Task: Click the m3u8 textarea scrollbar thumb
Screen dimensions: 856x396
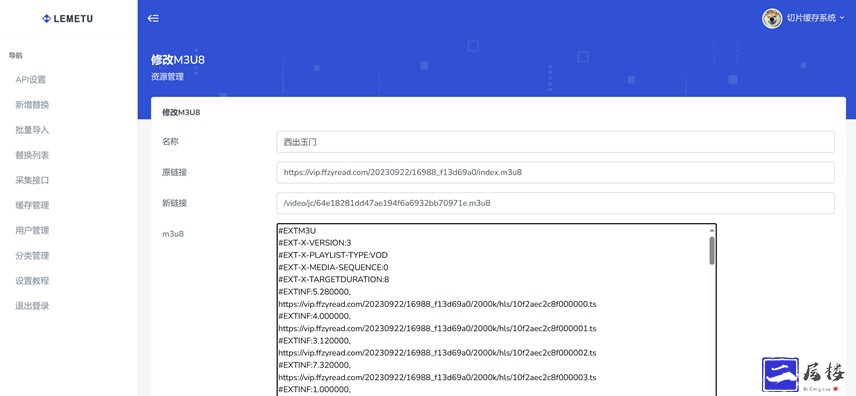Action: click(712, 251)
